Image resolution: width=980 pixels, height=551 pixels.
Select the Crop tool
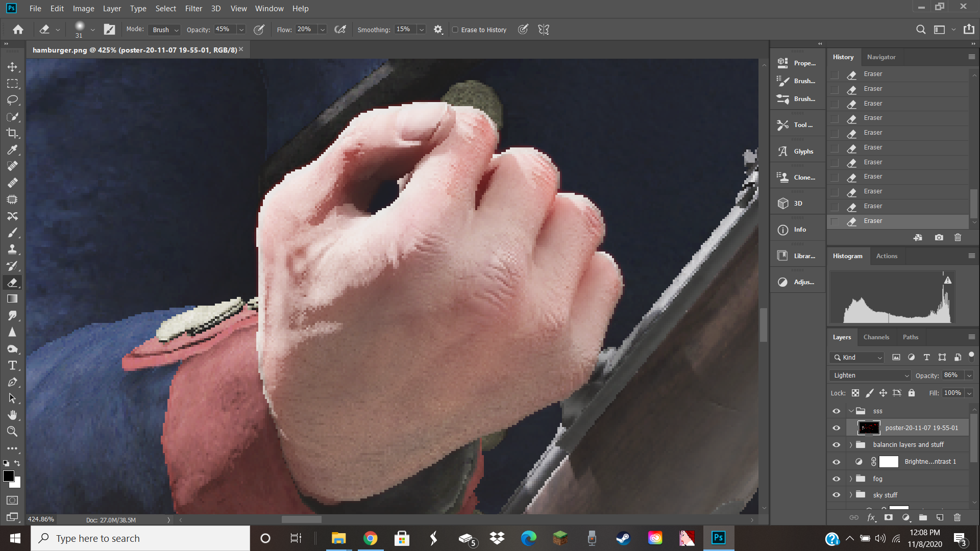12,133
